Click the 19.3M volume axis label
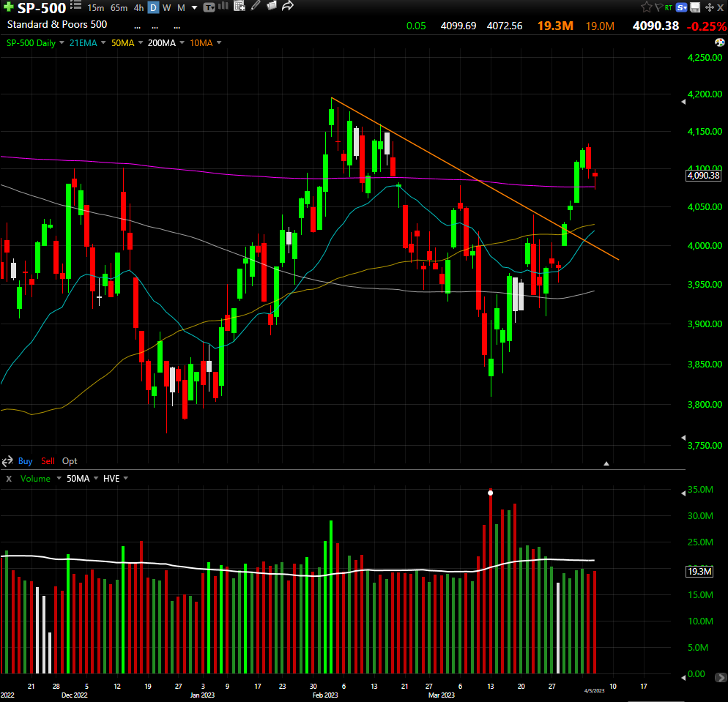The image size is (728, 702). 699,572
